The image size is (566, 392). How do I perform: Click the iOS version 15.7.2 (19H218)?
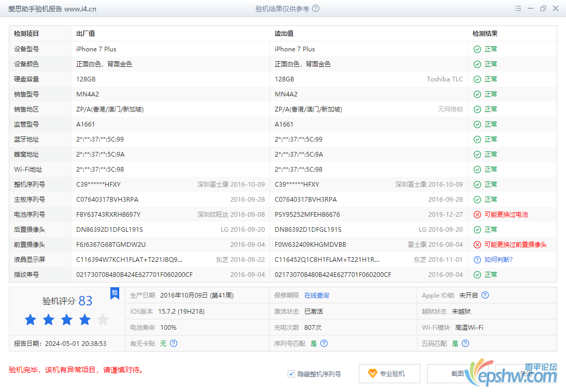[181, 312]
